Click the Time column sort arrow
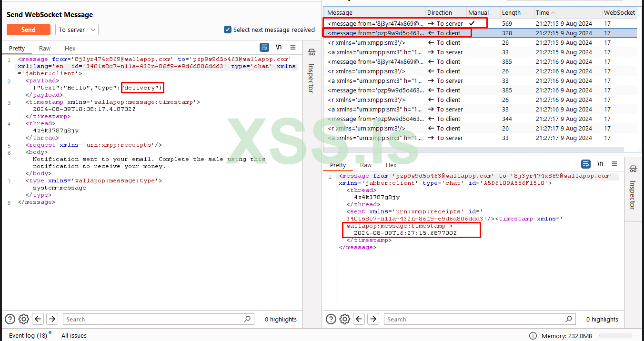The image size is (644, 341). click(553, 13)
